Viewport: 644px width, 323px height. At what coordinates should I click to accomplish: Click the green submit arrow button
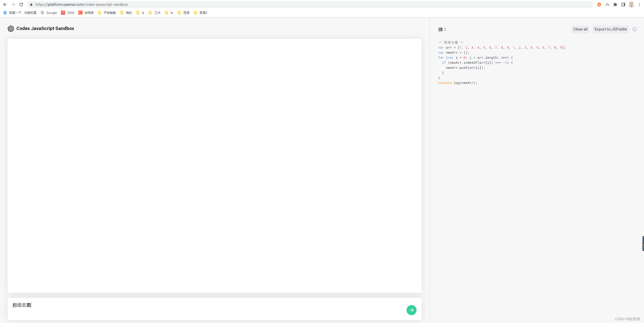click(x=411, y=310)
